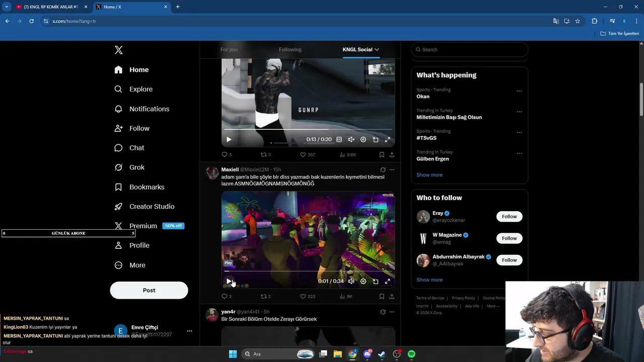Viewport: 644px width, 362px height.
Task: Open settings gear on the GUNRP video
Action: [363, 139]
